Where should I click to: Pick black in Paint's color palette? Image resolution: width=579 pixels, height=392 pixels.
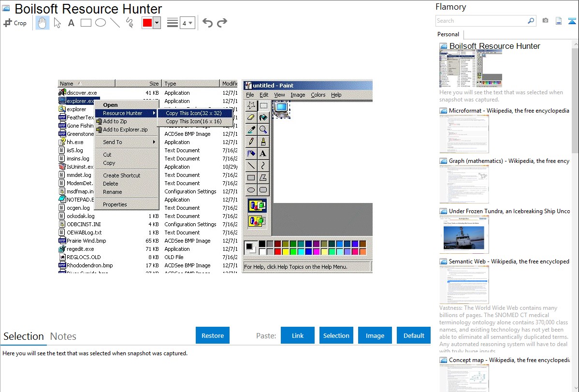(x=262, y=244)
